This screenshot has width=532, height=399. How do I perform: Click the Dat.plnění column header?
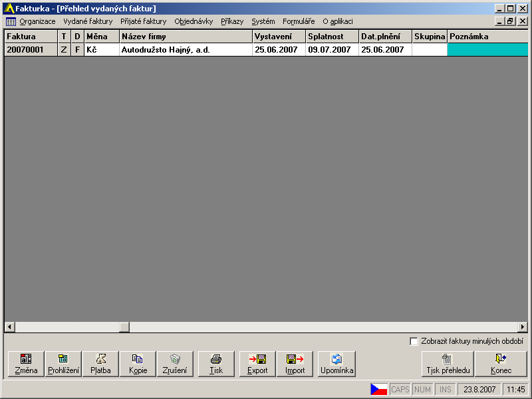point(386,37)
